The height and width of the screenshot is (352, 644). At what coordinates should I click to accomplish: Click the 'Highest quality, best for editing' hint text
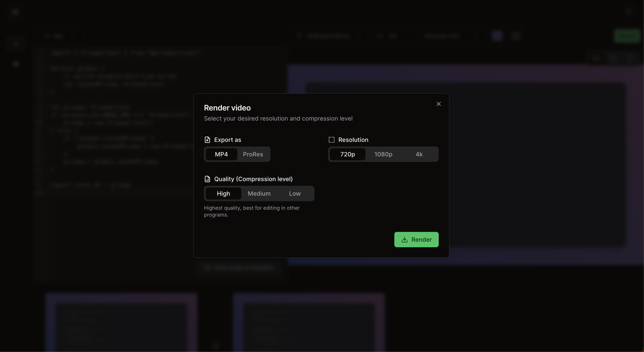(x=252, y=211)
